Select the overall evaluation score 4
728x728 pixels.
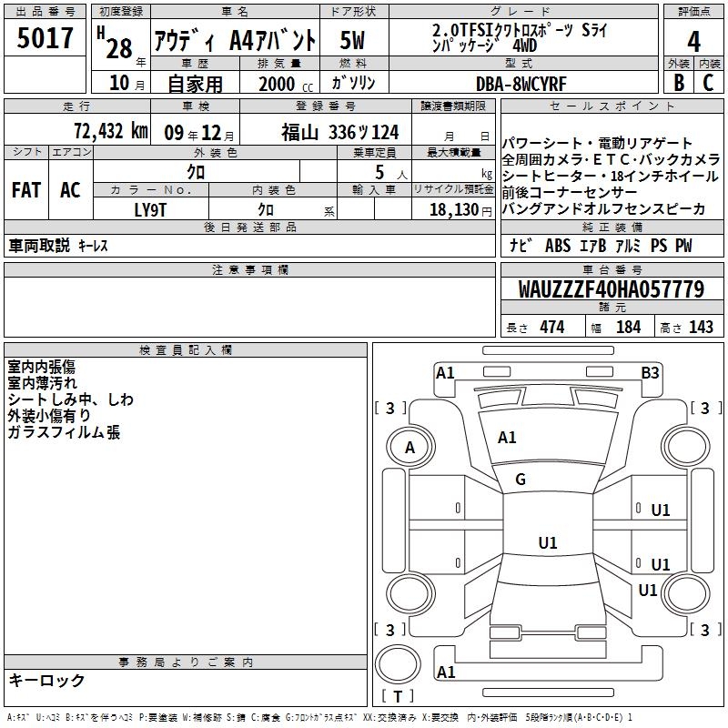(x=693, y=41)
